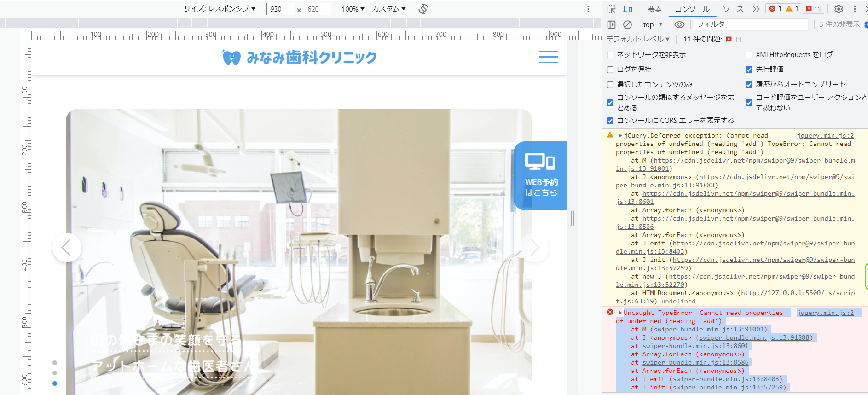This screenshot has width=868, height=395.
Task: Click the 11 件の問題 button
Action: pyautogui.click(x=712, y=39)
